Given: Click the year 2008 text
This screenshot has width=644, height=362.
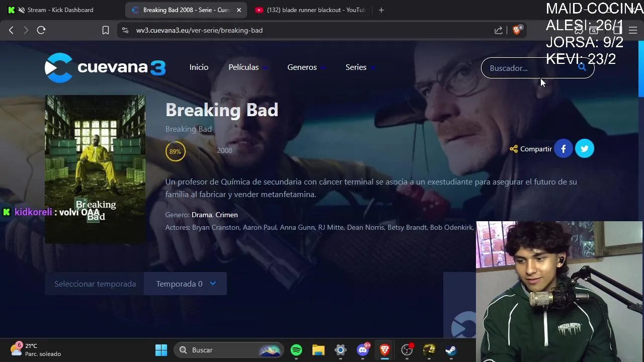Looking at the screenshot, I should coord(224,150).
